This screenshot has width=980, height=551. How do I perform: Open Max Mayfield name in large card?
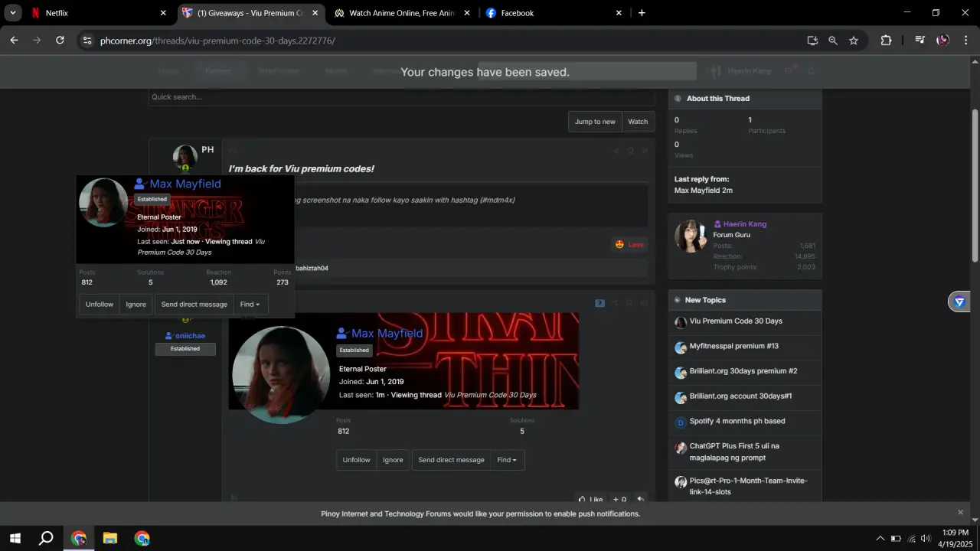pos(387,334)
